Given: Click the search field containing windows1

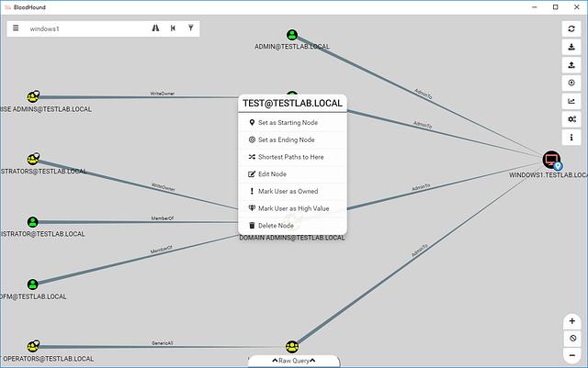Looking at the screenshot, I should click(x=86, y=28).
